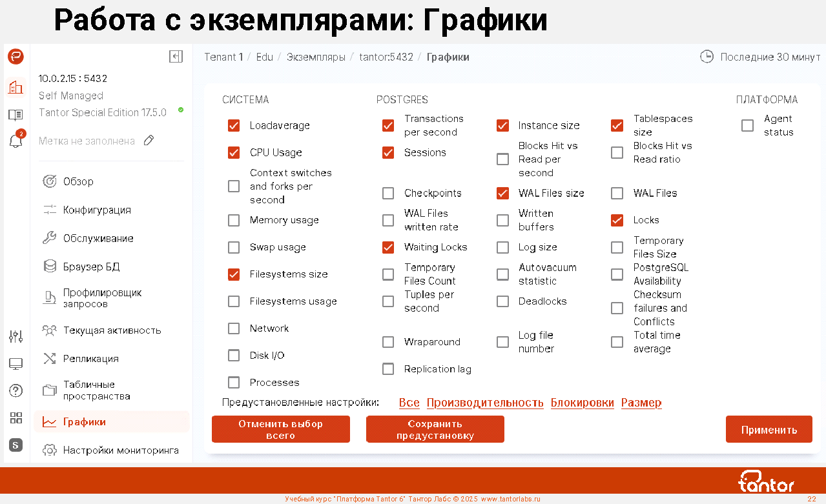
Task: Uncheck the CPU Usage checkbox
Action: (x=234, y=153)
